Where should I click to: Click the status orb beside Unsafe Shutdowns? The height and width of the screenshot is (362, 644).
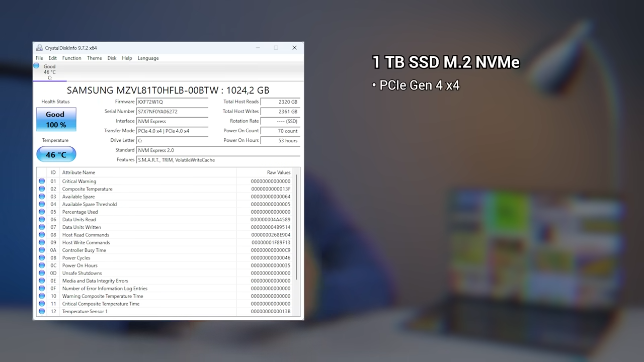pos(42,273)
